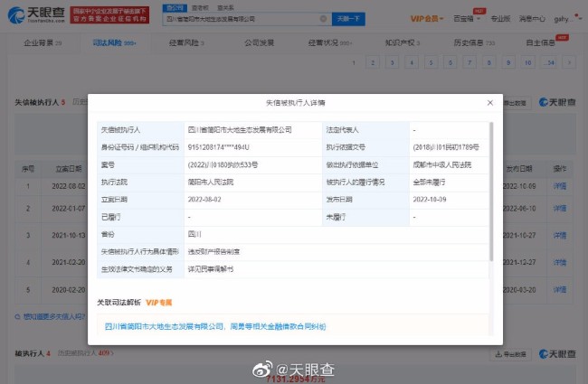Viewport: 588px width, 384px height.
Task: Click 导出数据 button in 被执行人 section
Action: 511,354
